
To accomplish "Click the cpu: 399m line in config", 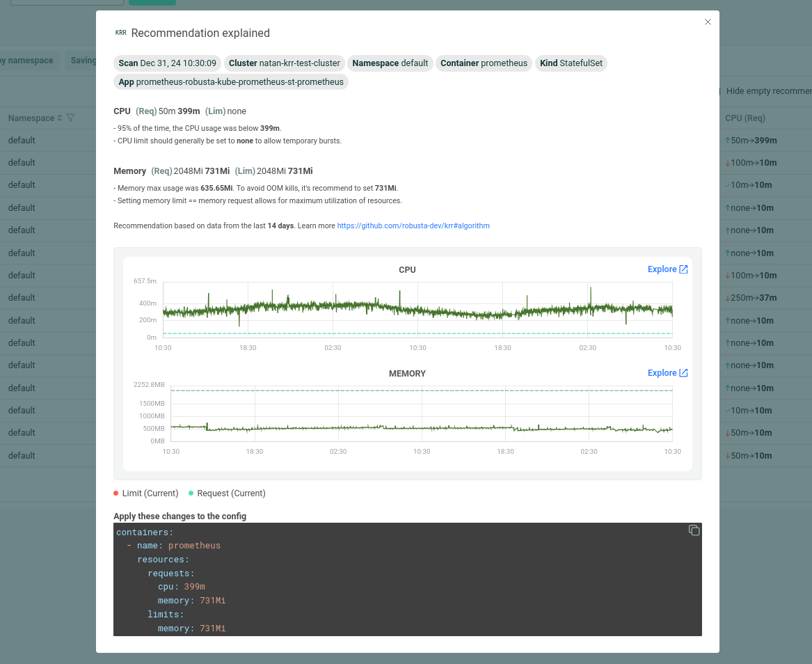I will (x=181, y=587).
